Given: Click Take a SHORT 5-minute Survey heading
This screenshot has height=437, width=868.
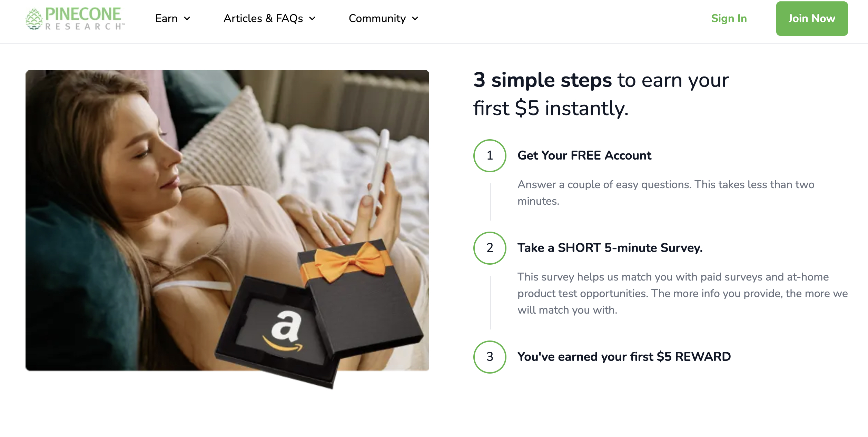Looking at the screenshot, I should 610,248.
